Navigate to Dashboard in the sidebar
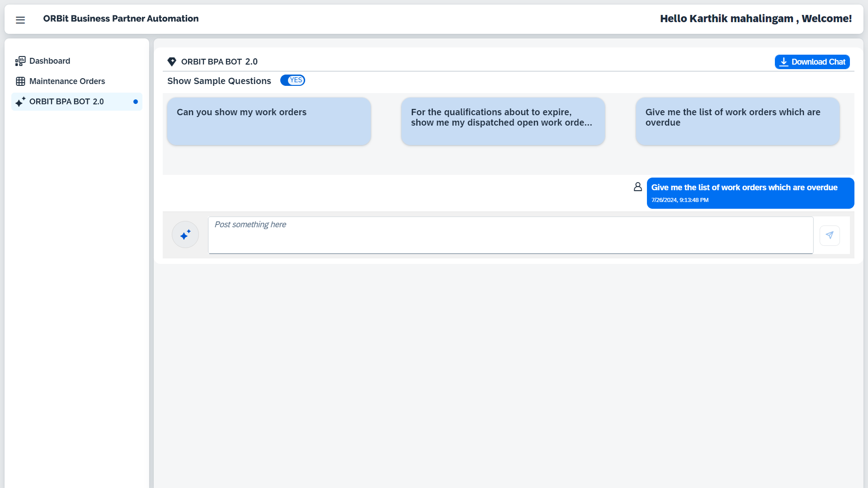 49,61
